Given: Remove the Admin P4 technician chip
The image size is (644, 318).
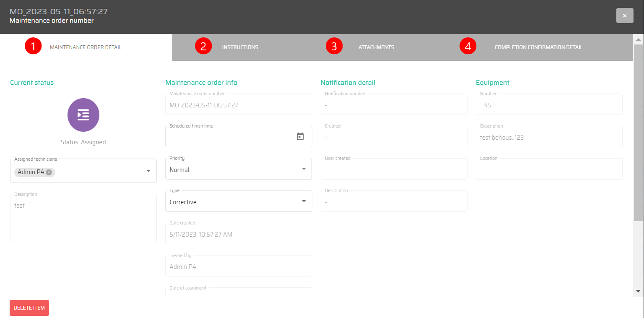Looking at the screenshot, I should (49, 172).
